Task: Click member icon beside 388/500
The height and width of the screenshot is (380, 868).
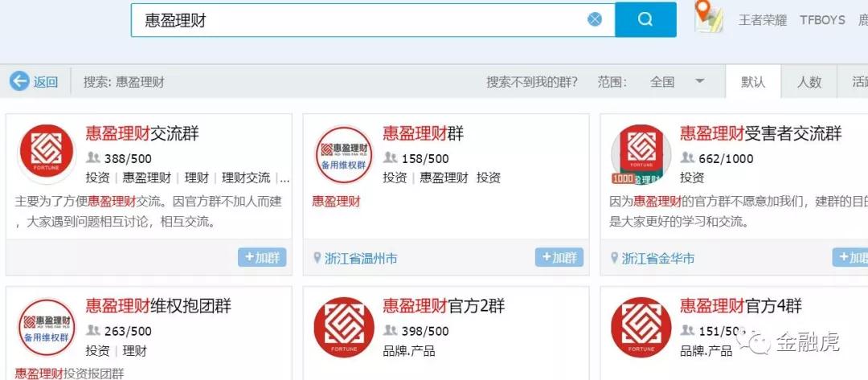Action: pos(92,158)
